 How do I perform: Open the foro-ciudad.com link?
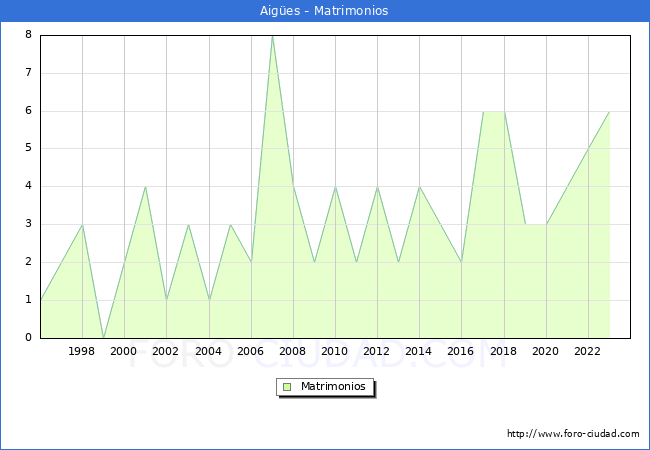[x=573, y=434]
